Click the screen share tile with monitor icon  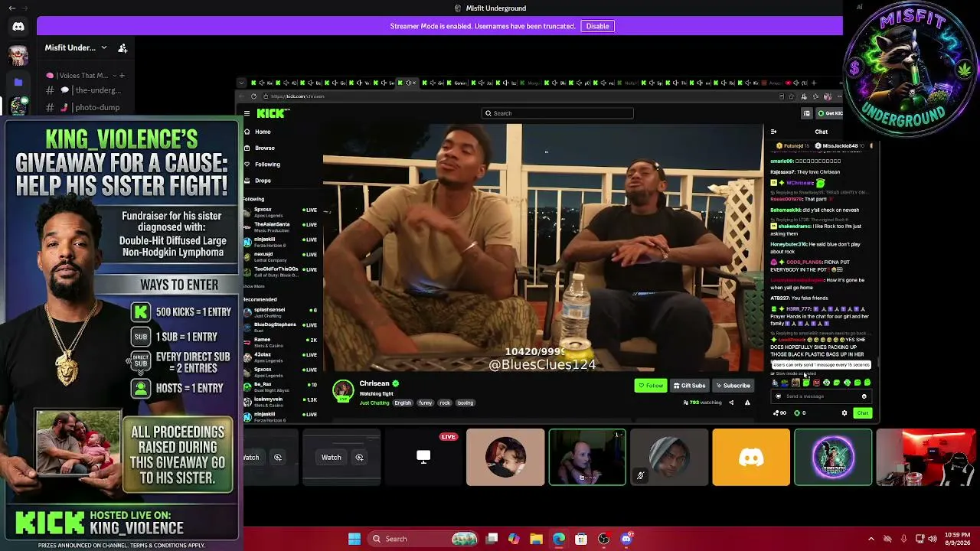[423, 458]
